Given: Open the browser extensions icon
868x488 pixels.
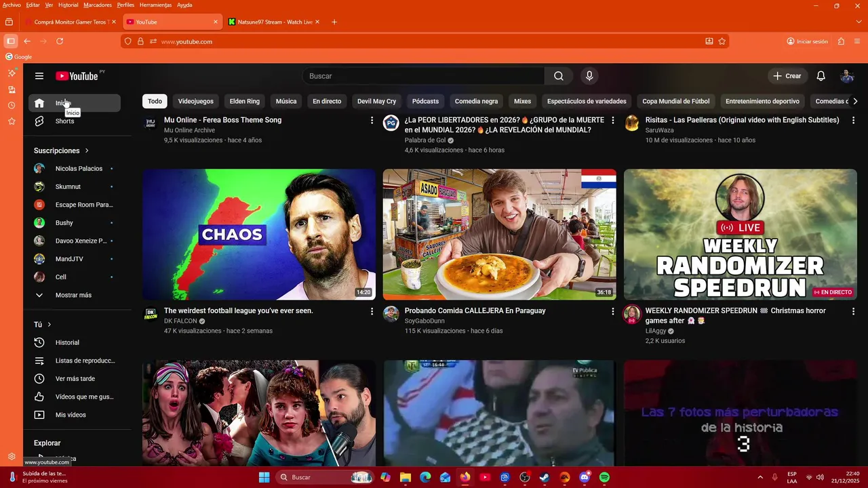Looking at the screenshot, I should [841, 41].
